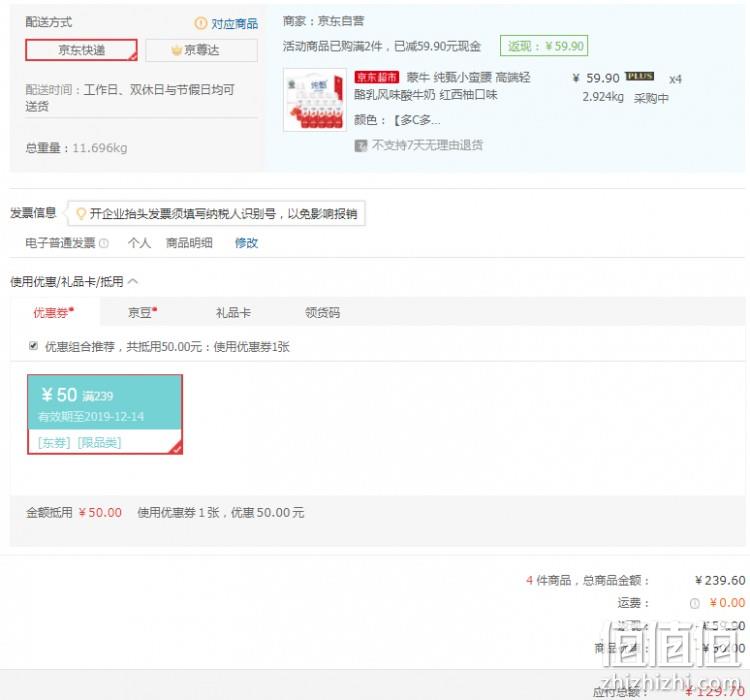Click the PLUS member price badge
Image resolution: width=750 pixels, height=700 pixels.
640,76
